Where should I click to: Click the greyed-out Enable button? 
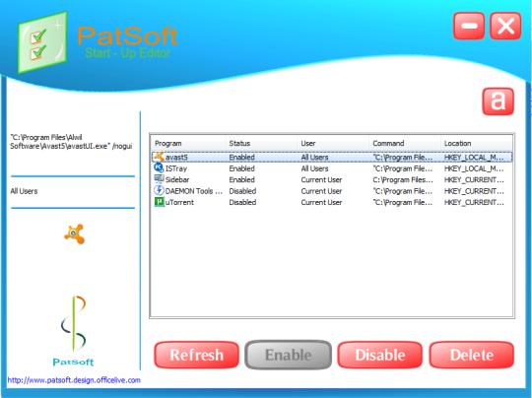288,355
